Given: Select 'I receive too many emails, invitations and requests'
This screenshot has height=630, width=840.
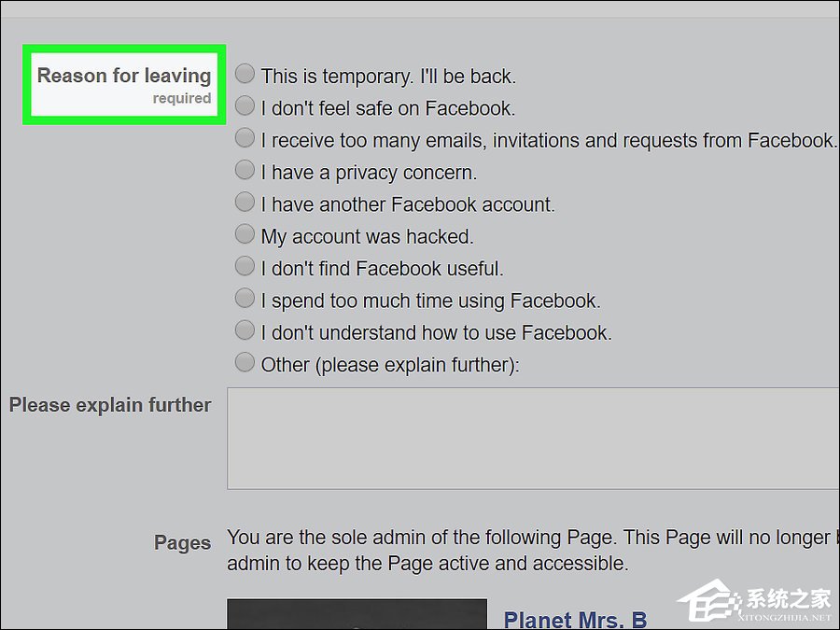Looking at the screenshot, I should pos(245,137).
